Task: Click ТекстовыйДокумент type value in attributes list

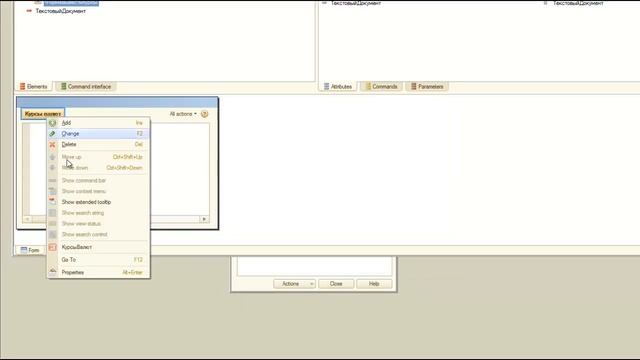Action: pyautogui.click(x=578, y=3)
